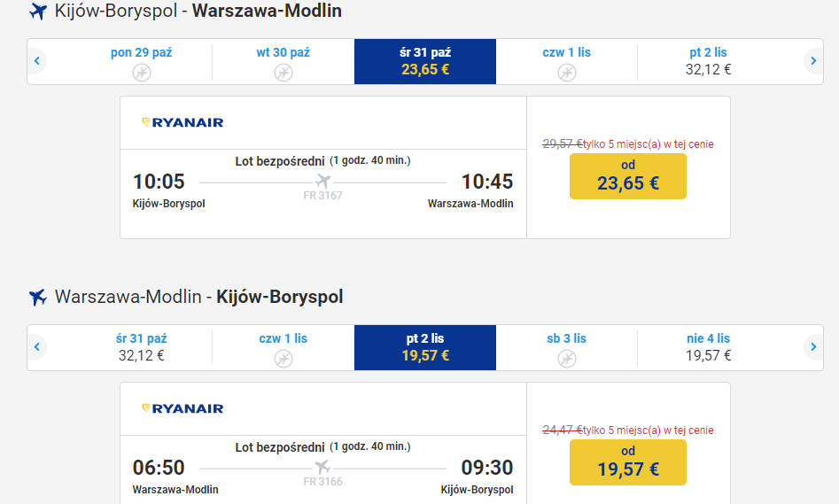Click the no-flight icon under outbound czw 1 lis
The image size is (839, 504).
(567, 72)
